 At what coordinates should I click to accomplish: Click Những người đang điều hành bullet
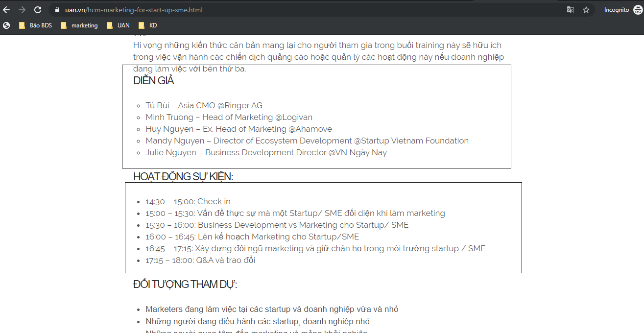click(258, 322)
